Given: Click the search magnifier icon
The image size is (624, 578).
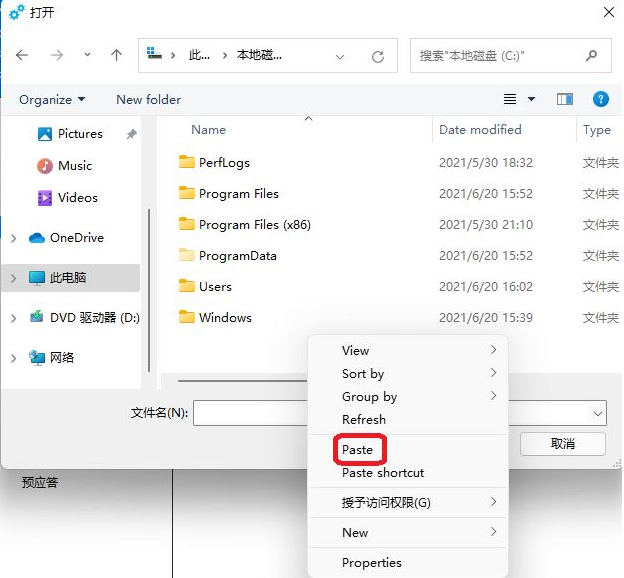Looking at the screenshot, I should (592, 56).
